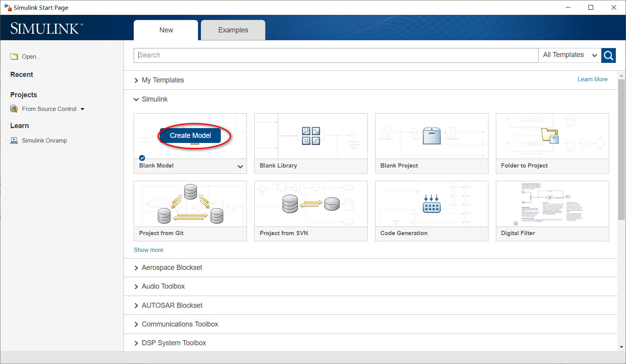Click the Digital Filter label

click(518, 233)
